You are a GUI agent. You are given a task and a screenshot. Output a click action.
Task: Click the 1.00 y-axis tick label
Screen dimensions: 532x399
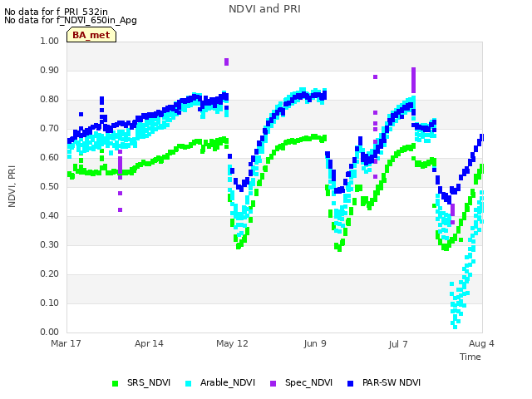(x=50, y=41)
